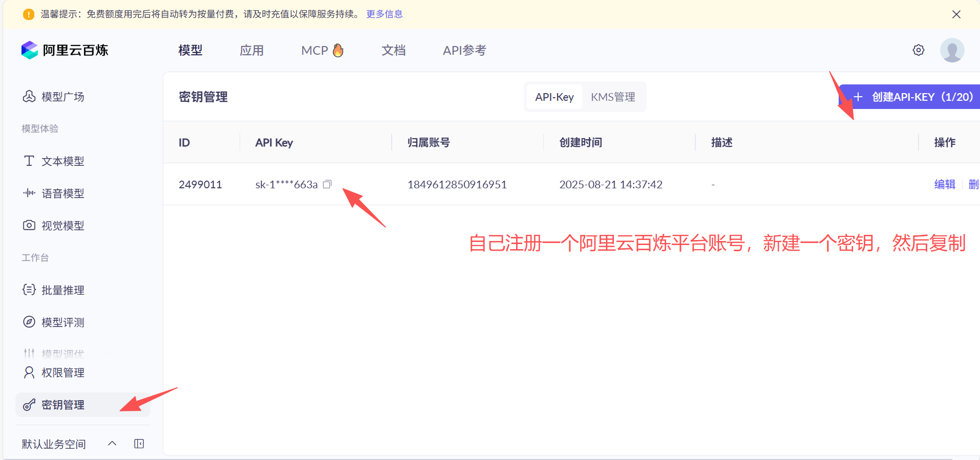Open 视觉模型 sidebar label
The height and width of the screenshot is (460, 980).
[x=63, y=225]
